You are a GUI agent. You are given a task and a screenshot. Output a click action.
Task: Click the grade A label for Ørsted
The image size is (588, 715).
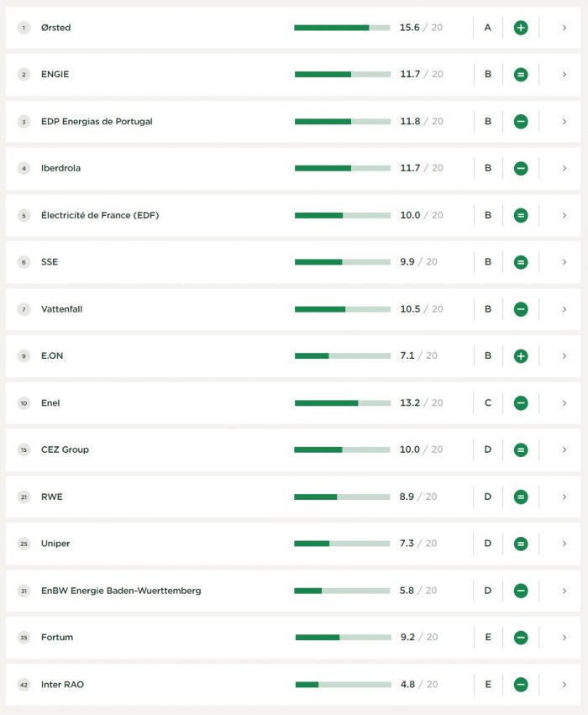(487, 28)
